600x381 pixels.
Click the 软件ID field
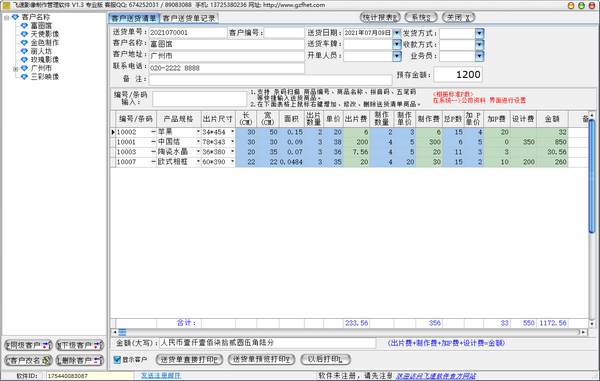[x=90, y=376]
